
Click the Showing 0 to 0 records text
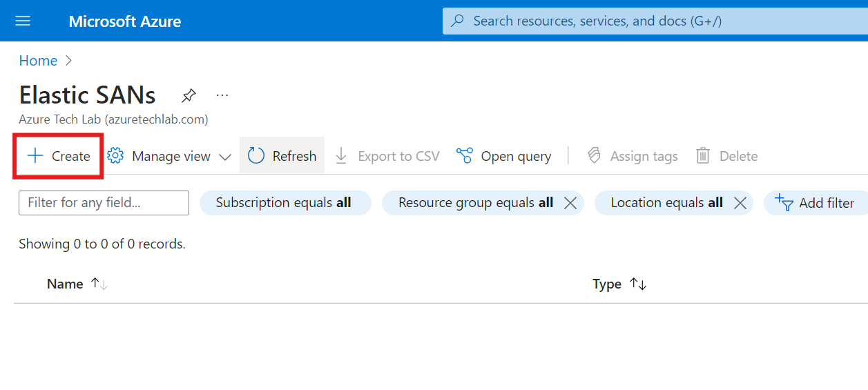pos(102,244)
